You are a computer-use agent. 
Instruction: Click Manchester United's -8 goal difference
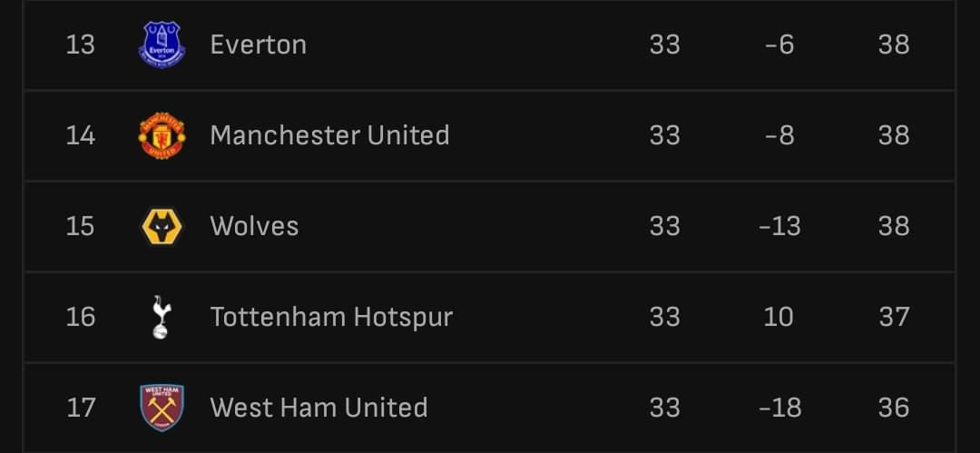(779, 135)
